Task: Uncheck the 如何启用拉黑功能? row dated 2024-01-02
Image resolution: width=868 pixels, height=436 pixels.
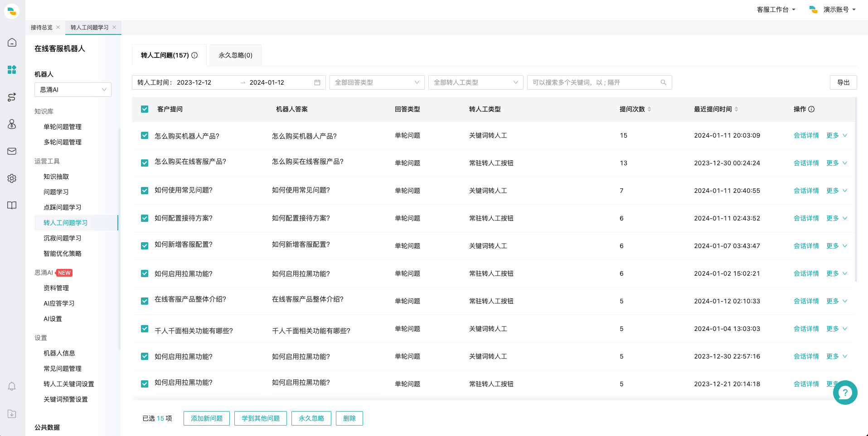Action: point(145,273)
